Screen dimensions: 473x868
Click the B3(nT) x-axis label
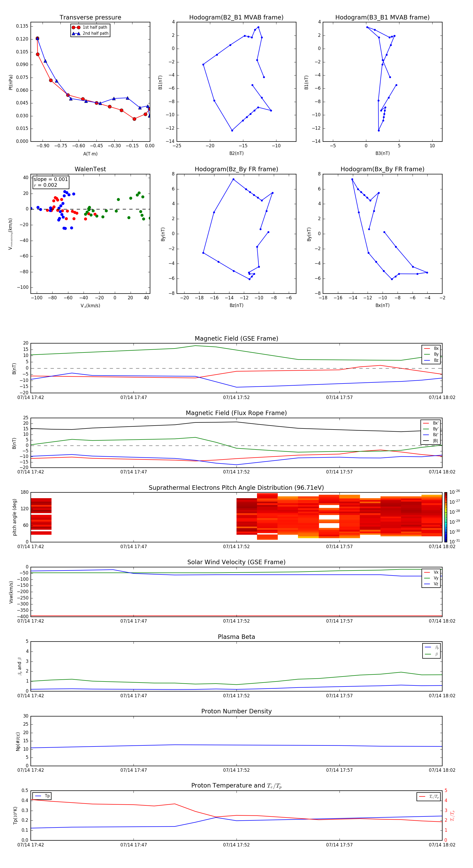coord(382,153)
